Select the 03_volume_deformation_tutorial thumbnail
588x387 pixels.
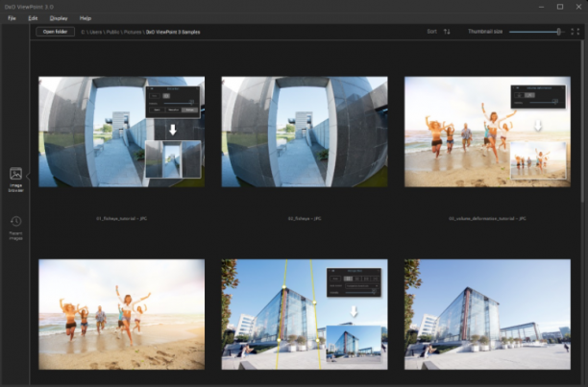(487, 132)
